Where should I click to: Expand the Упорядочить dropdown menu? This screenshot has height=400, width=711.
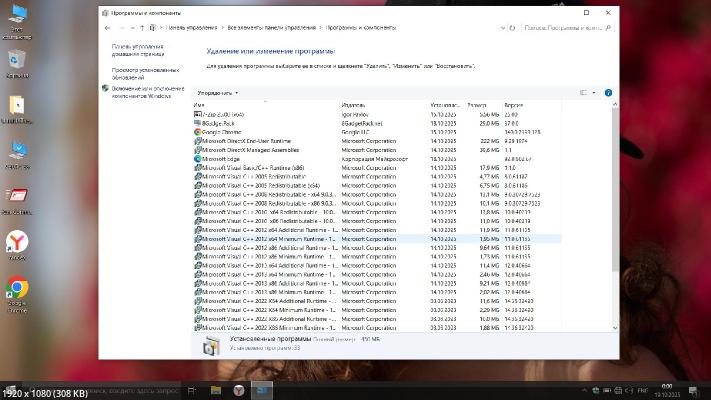[x=218, y=92]
